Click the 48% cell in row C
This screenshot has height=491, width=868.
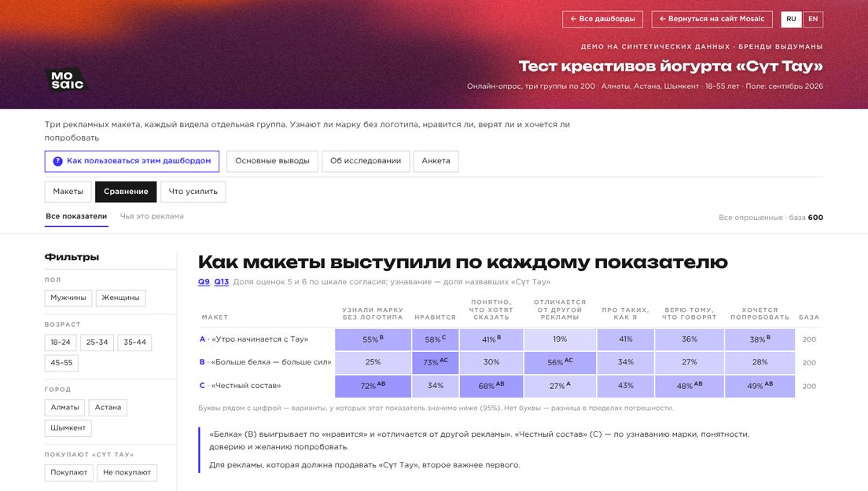point(690,386)
